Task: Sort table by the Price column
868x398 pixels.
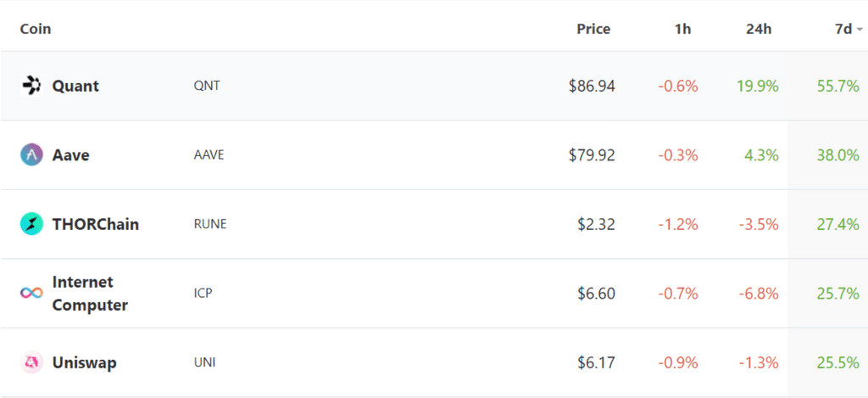Action: [593, 29]
